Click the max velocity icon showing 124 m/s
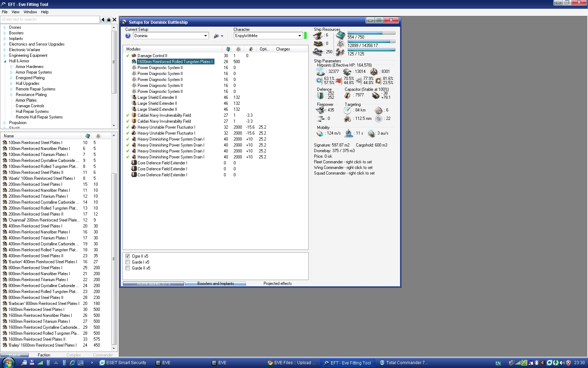The height and width of the screenshot is (368, 588). click(x=320, y=134)
